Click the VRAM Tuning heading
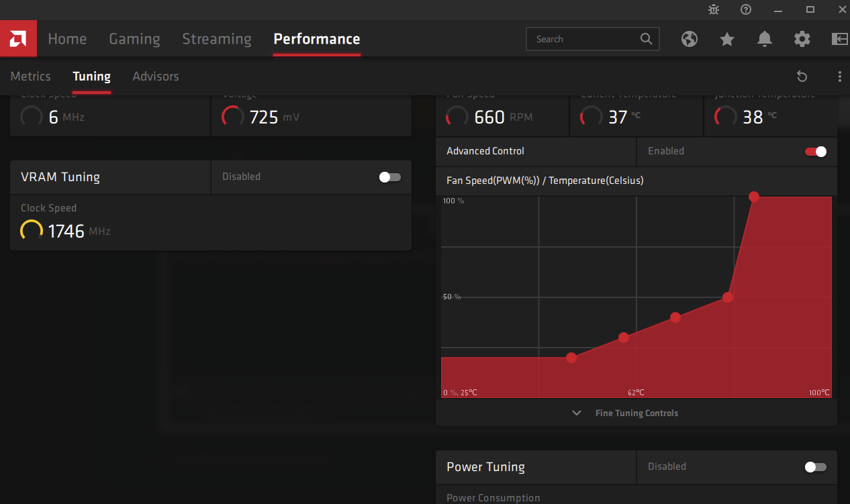 [x=60, y=177]
